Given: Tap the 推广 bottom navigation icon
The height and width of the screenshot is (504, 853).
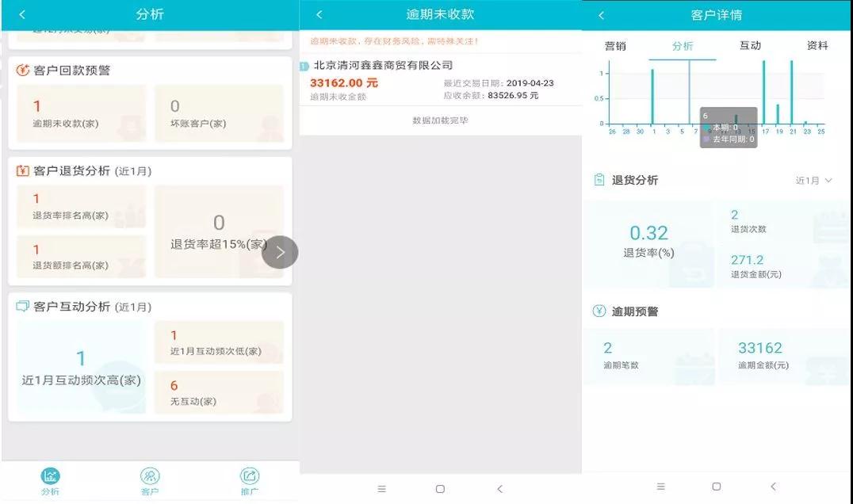Looking at the screenshot, I should coord(250,480).
